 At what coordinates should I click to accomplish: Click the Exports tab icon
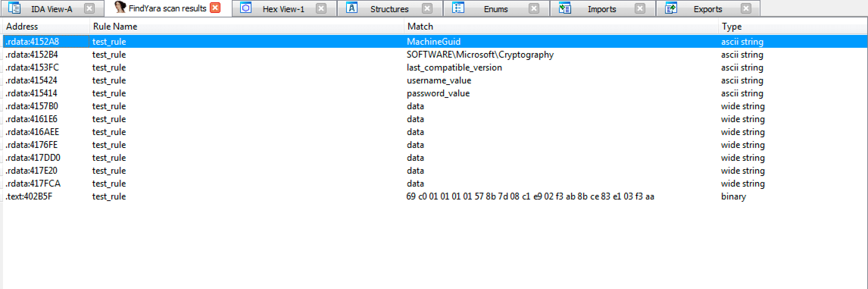click(x=671, y=8)
